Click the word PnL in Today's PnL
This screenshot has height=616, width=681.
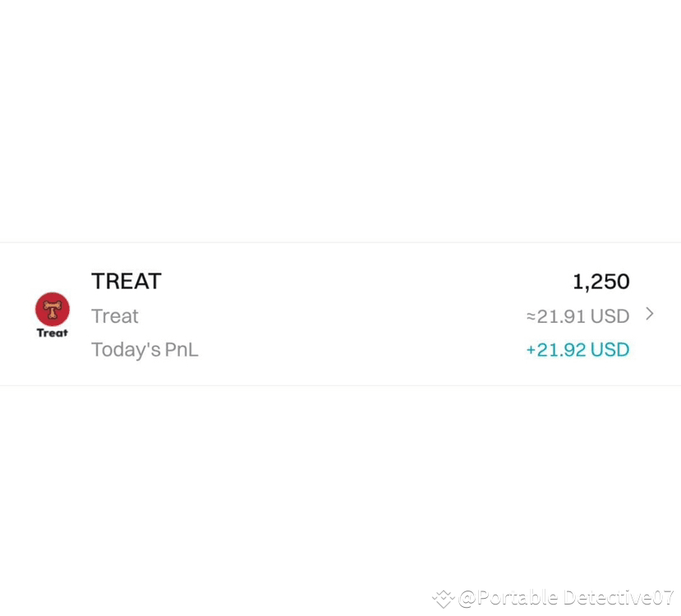pyautogui.click(x=182, y=350)
